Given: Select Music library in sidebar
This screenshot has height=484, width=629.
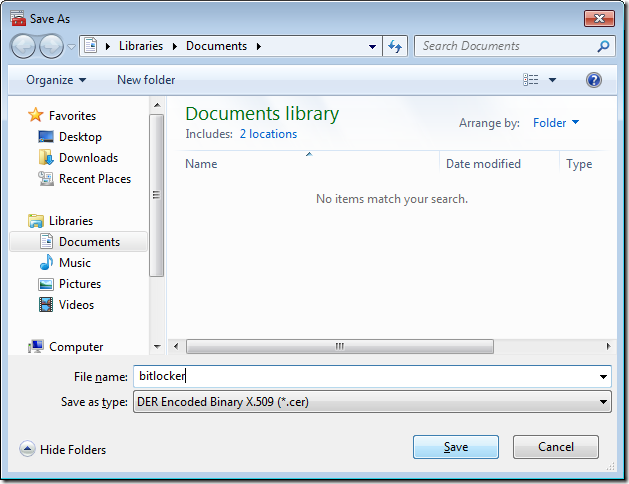Looking at the screenshot, I should [x=75, y=263].
